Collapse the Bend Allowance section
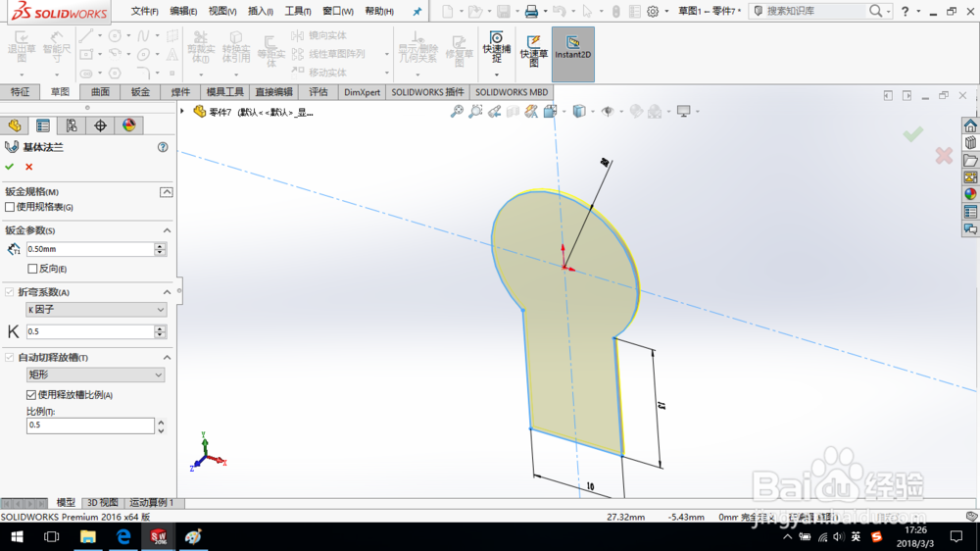This screenshot has height=551, width=980. pyautogui.click(x=167, y=292)
